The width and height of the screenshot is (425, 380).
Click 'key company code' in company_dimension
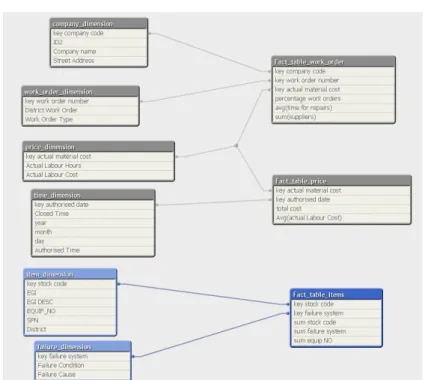pyautogui.click(x=99, y=33)
